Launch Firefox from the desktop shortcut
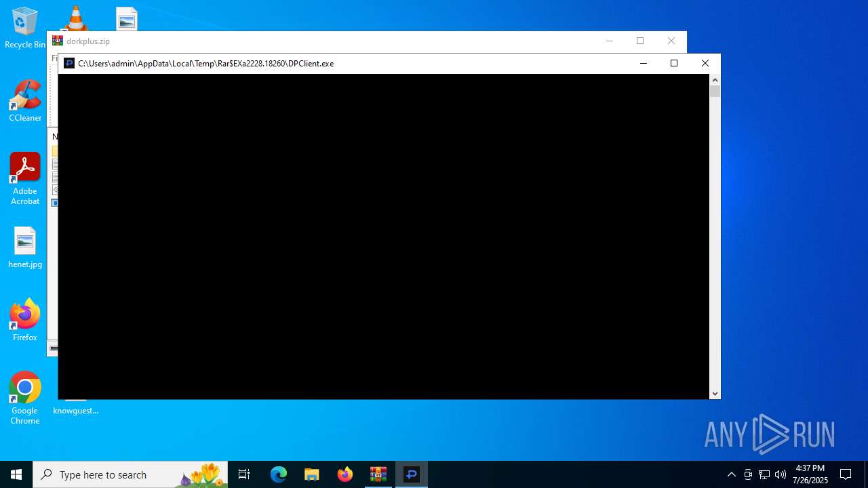 click(25, 320)
